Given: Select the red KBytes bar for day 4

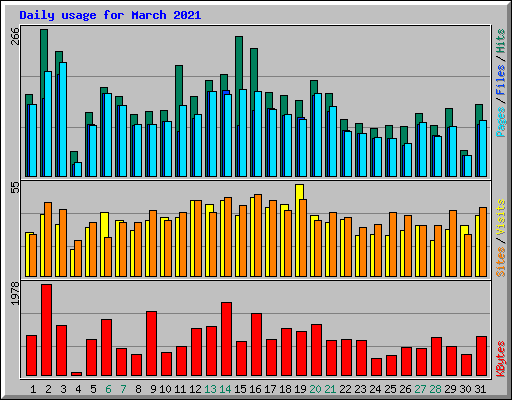Looking at the screenshot, I should pyautogui.click(x=77, y=374).
